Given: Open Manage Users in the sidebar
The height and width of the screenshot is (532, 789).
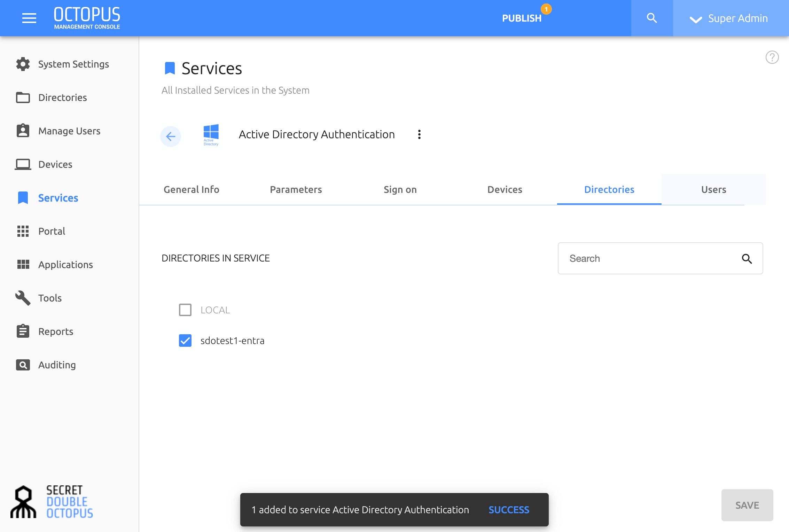Looking at the screenshot, I should [69, 131].
